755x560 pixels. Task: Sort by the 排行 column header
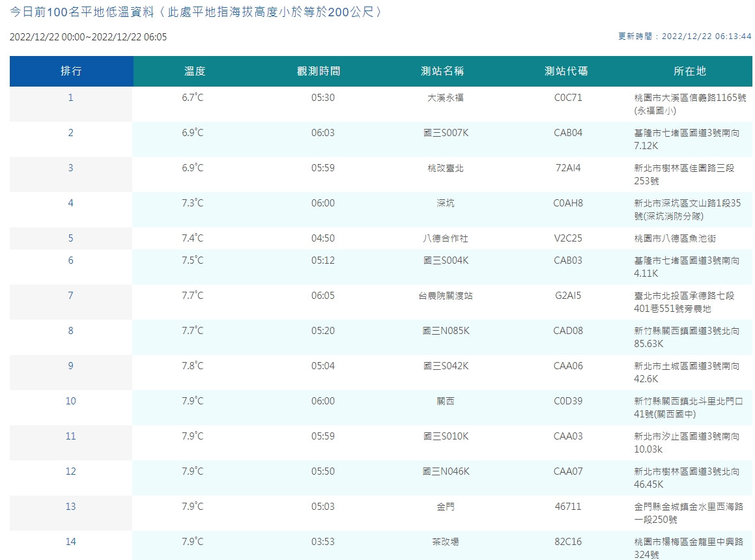(x=71, y=71)
